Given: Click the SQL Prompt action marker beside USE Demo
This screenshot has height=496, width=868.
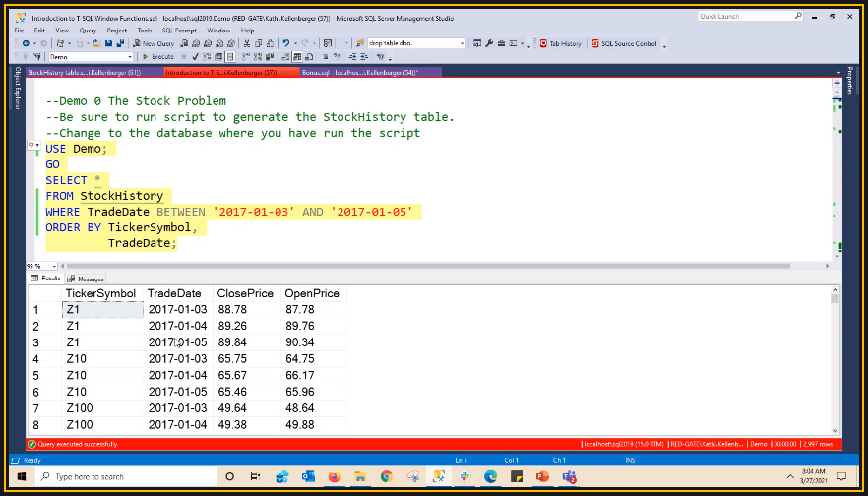Looking at the screenshot, I should click(x=34, y=145).
